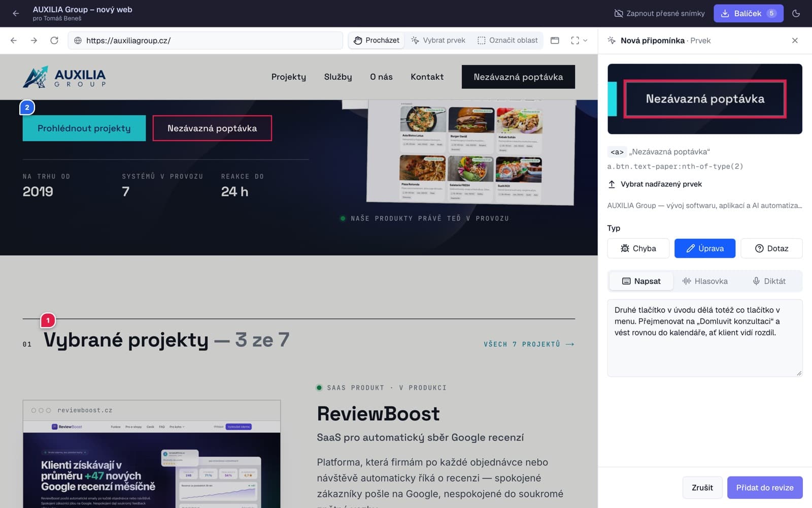Viewport: 812px width, 508px height.
Task: Click the ReviewBoost heading
Action: coord(378,414)
